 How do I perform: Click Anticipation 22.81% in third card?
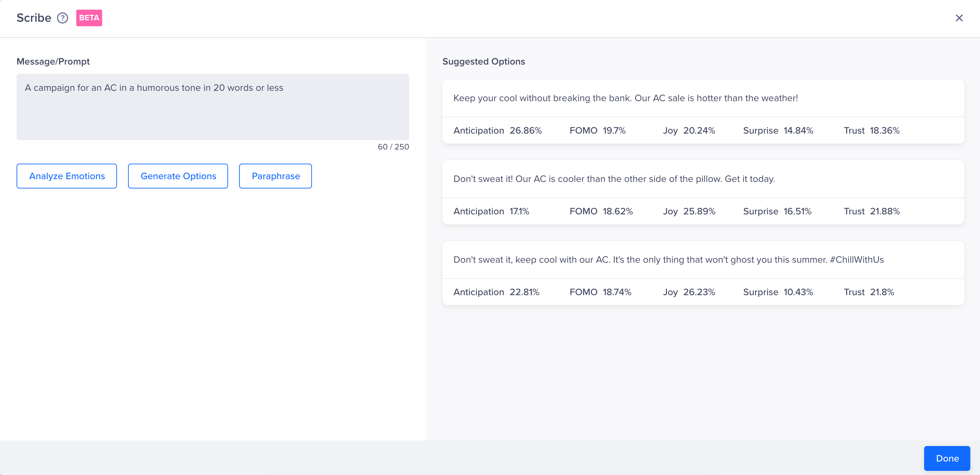coord(496,292)
